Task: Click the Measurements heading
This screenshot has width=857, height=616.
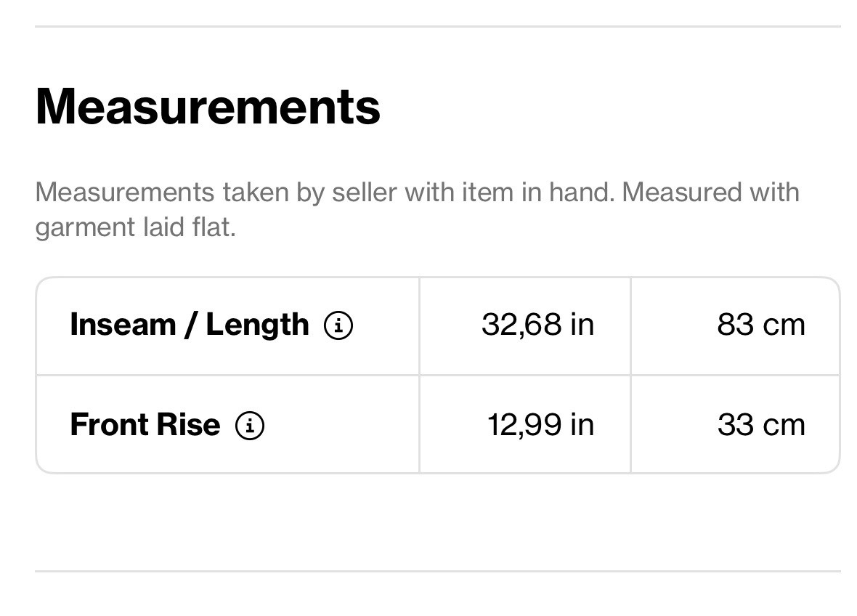Action: (208, 107)
